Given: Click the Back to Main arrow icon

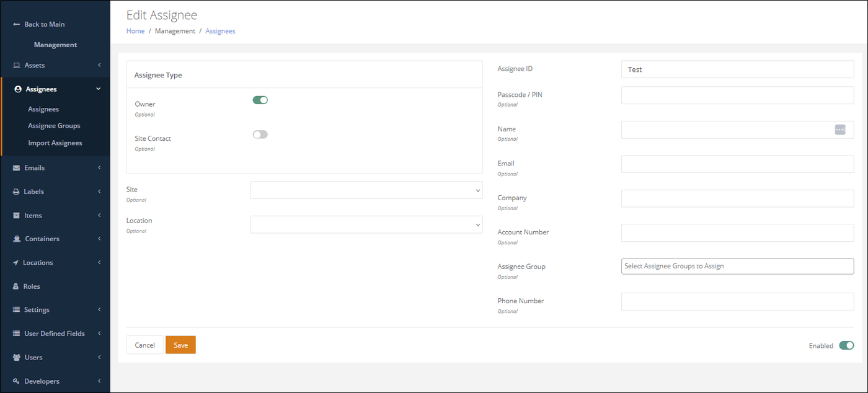Looking at the screenshot, I should click(17, 24).
